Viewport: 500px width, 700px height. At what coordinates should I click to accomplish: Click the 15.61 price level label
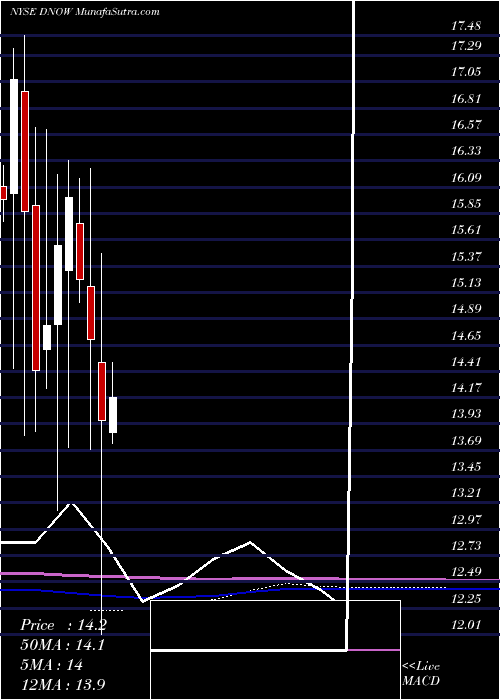[466, 230]
